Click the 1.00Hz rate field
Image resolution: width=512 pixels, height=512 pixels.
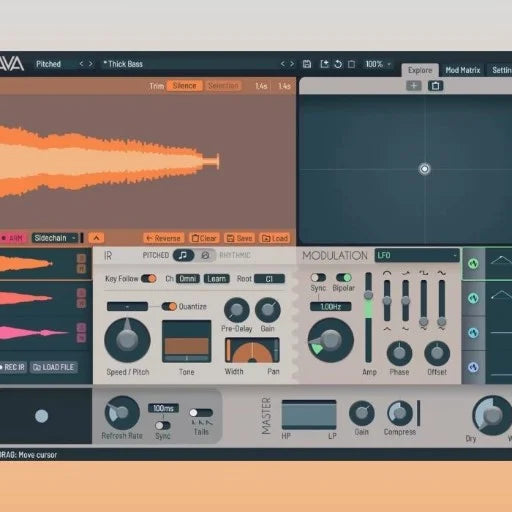pos(331,307)
